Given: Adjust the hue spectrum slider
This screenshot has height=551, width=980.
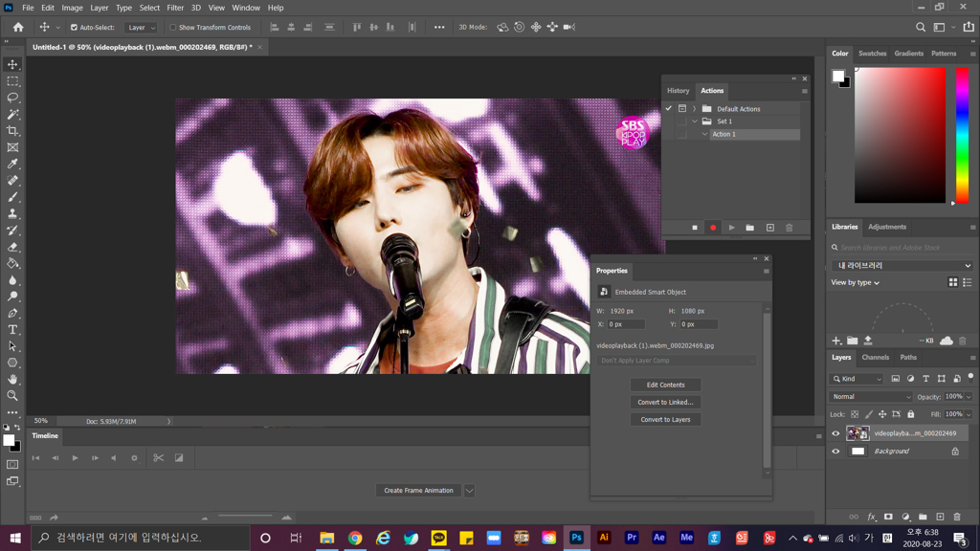Looking at the screenshot, I should (x=963, y=136).
